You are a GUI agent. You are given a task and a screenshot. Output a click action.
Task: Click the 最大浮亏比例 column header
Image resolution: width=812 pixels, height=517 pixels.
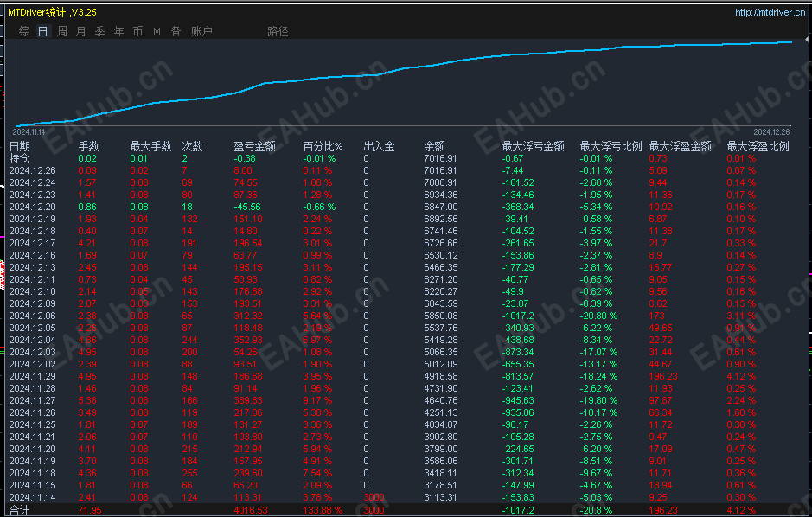point(611,146)
